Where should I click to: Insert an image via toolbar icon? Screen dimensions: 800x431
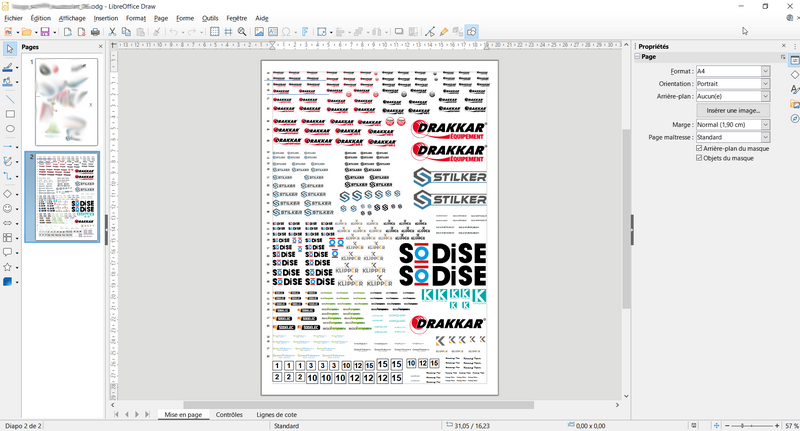(259, 32)
